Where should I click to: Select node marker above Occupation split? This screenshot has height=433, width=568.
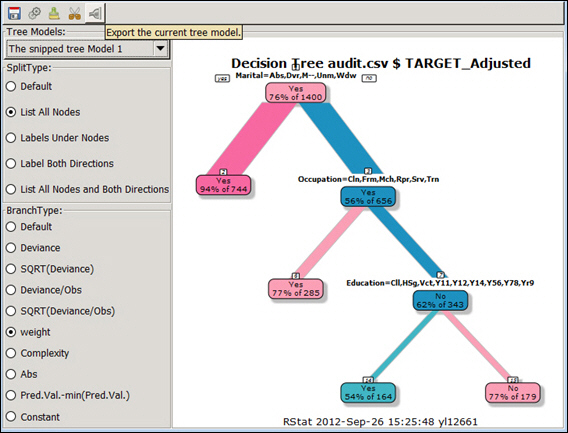[368, 171]
